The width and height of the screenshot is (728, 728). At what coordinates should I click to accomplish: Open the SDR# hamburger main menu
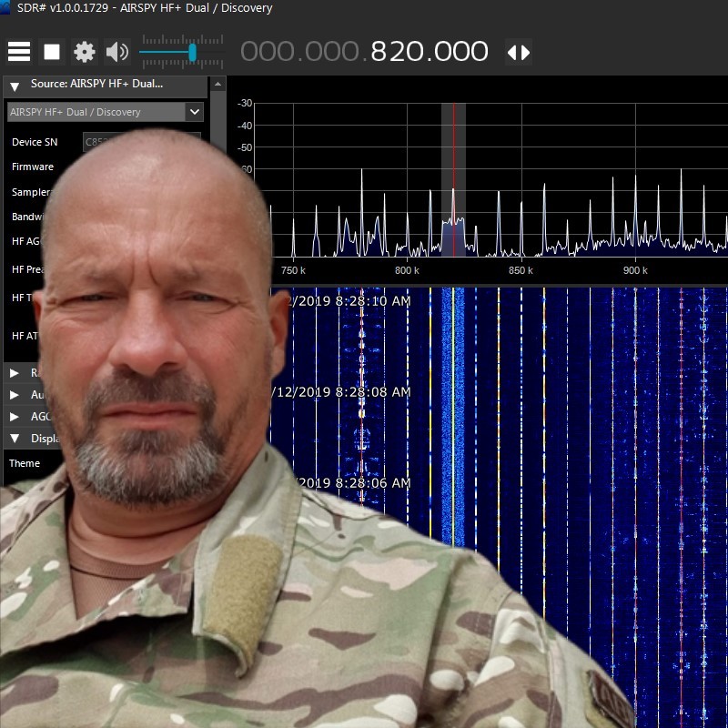tap(18, 52)
